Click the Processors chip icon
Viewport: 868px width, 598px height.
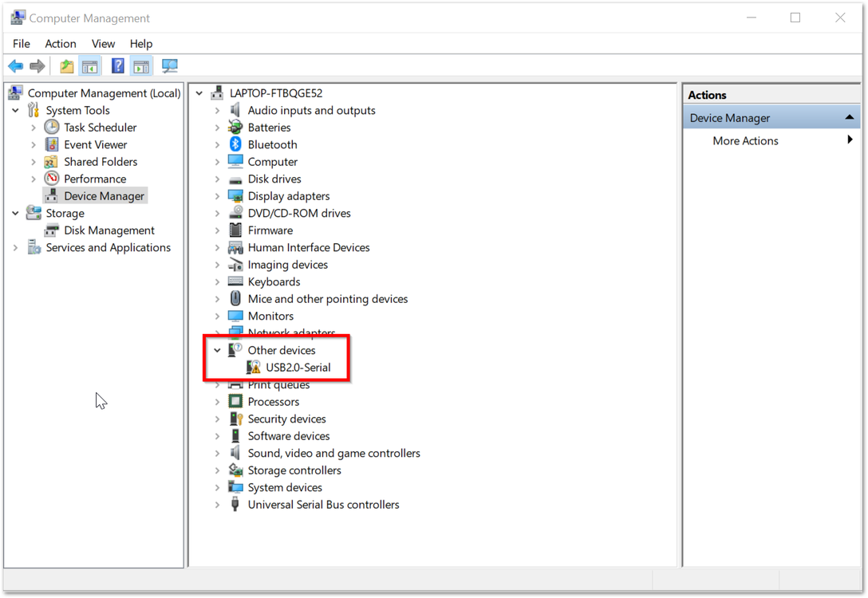click(235, 402)
